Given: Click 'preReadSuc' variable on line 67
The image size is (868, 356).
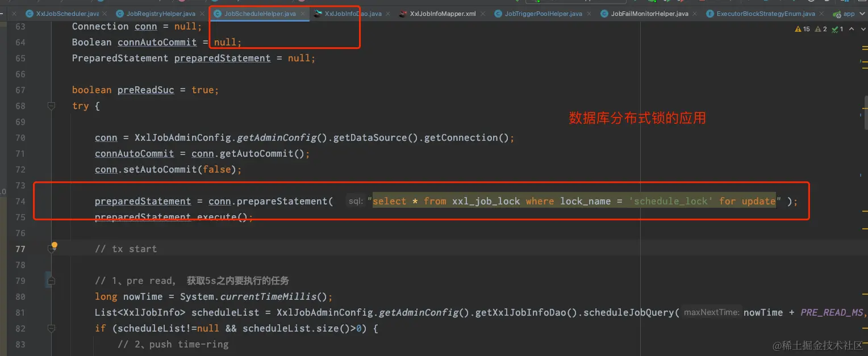Looking at the screenshot, I should (x=145, y=90).
